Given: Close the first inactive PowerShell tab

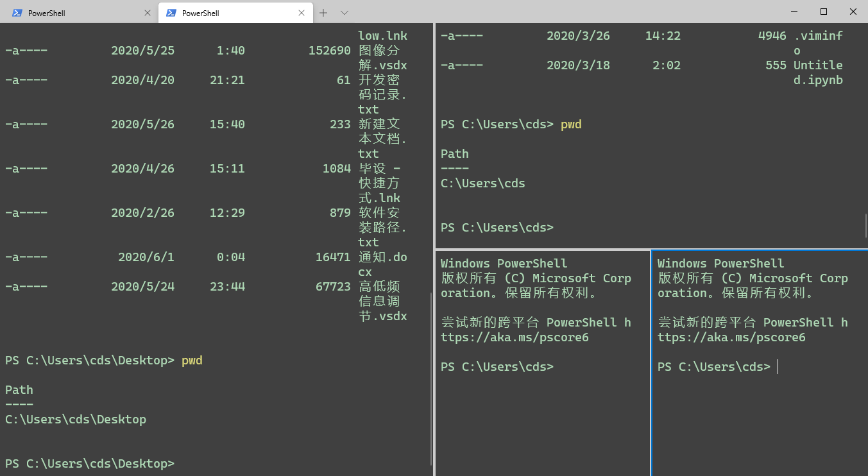Looking at the screenshot, I should click(x=148, y=13).
